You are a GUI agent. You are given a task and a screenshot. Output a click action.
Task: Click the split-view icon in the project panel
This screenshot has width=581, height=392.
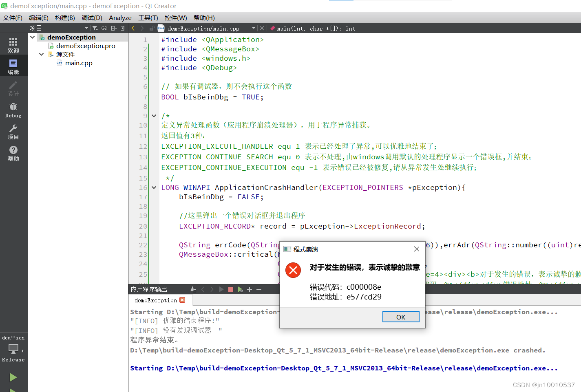click(x=114, y=28)
